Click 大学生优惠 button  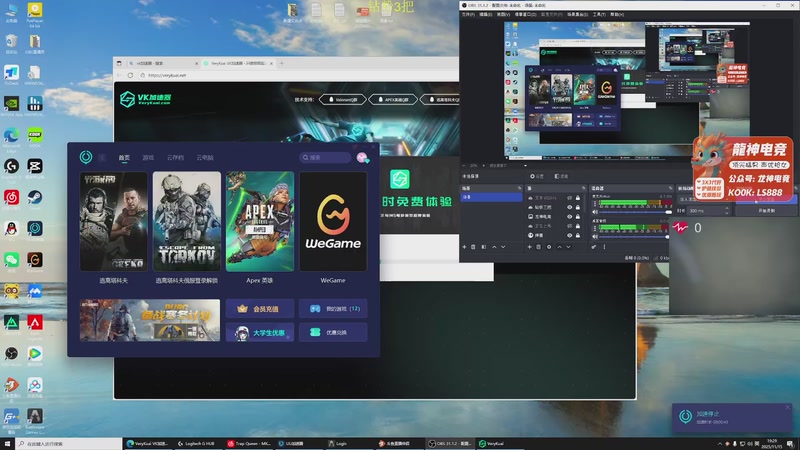[x=260, y=333]
